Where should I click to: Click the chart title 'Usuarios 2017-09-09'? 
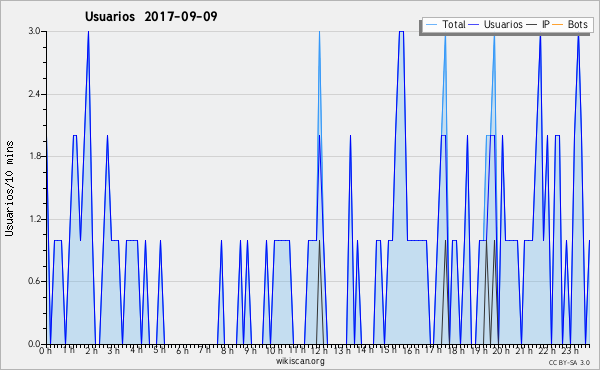coord(151,16)
